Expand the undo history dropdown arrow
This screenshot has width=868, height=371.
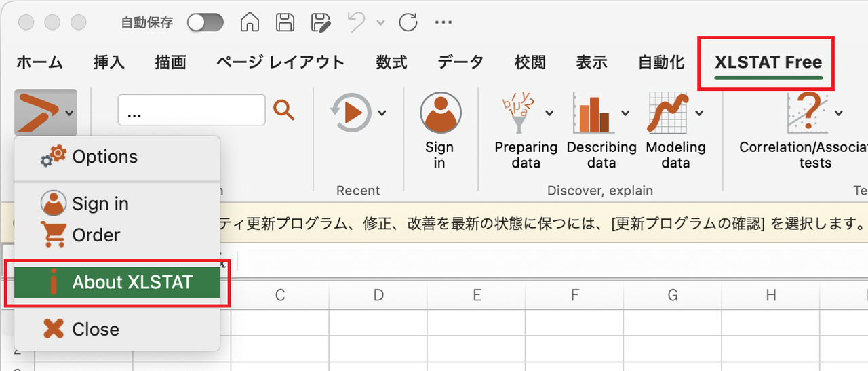tap(380, 23)
